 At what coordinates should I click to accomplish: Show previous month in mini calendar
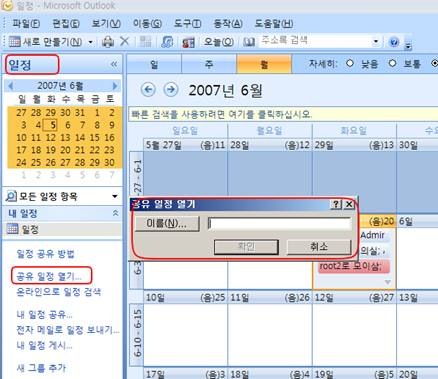coord(11,86)
